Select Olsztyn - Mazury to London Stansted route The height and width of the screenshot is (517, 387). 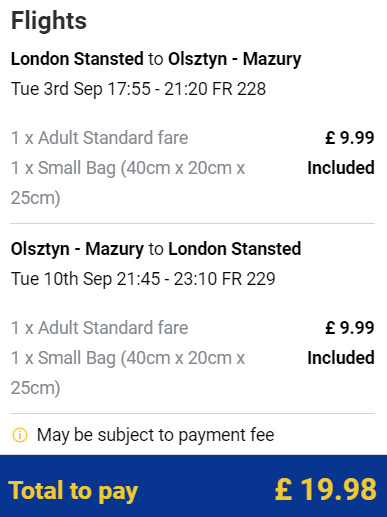(x=156, y=249)
